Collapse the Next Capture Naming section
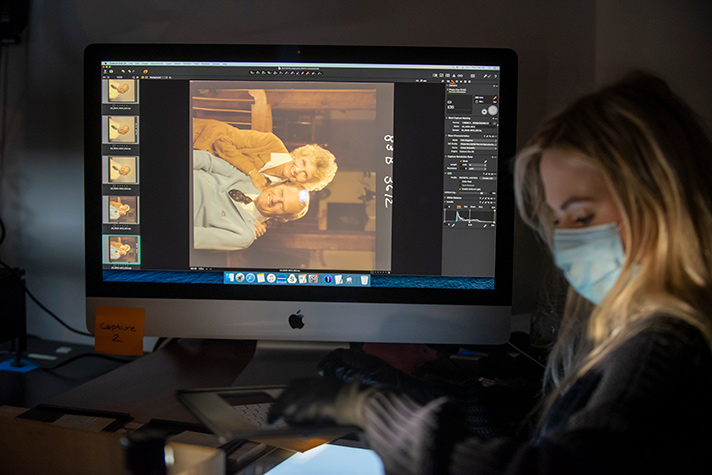712x475 pixels. [x=447, y=118]
